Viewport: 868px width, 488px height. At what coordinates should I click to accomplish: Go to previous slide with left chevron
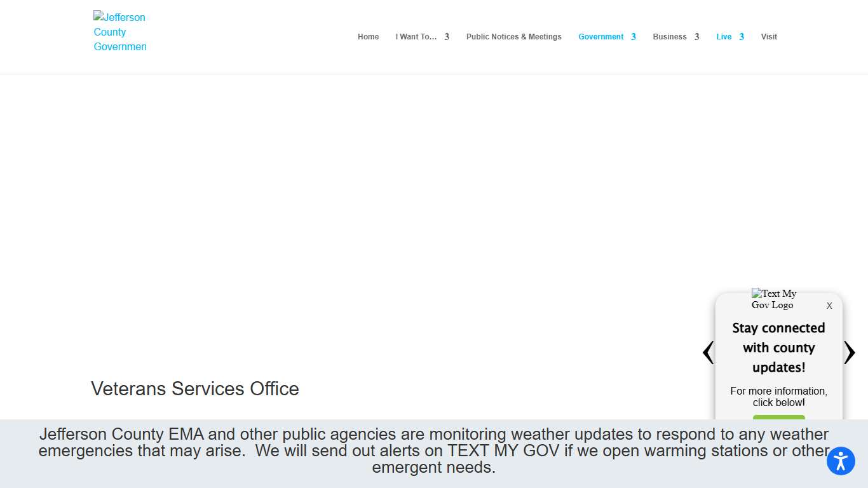click(x=708, y=353)
